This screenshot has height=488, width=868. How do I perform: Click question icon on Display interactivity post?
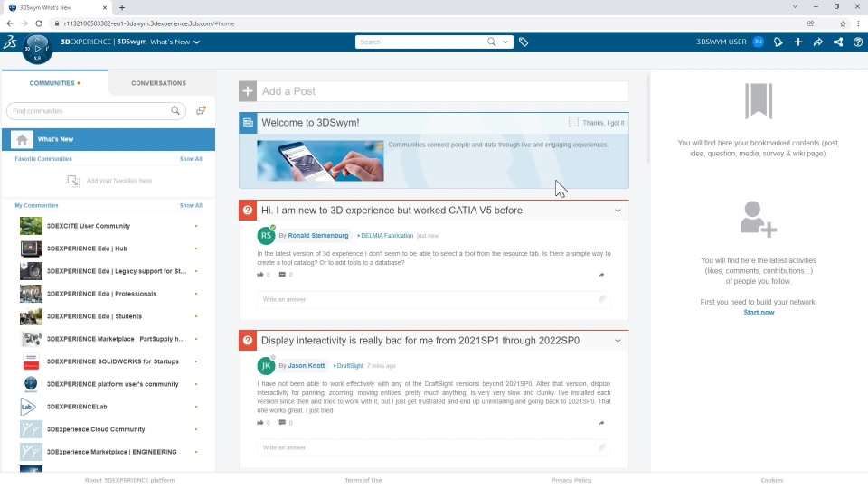pyautogui.click(x=248, y=341)
